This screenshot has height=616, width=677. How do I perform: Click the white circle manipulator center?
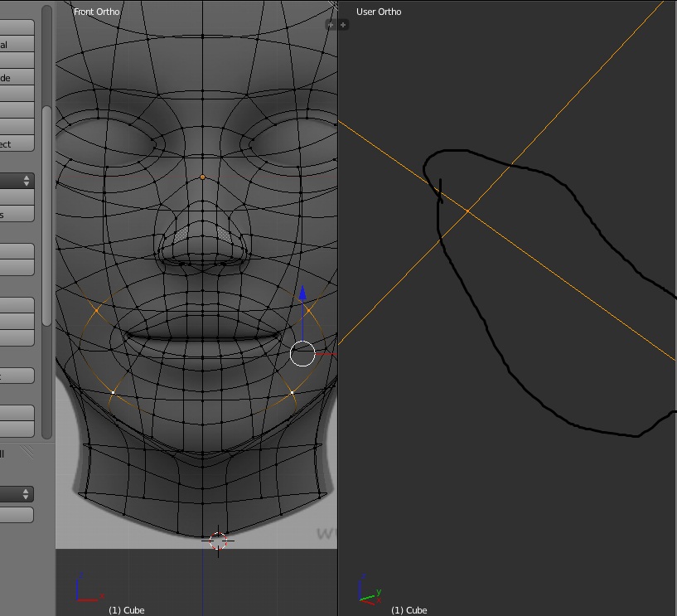pos(302,354)
